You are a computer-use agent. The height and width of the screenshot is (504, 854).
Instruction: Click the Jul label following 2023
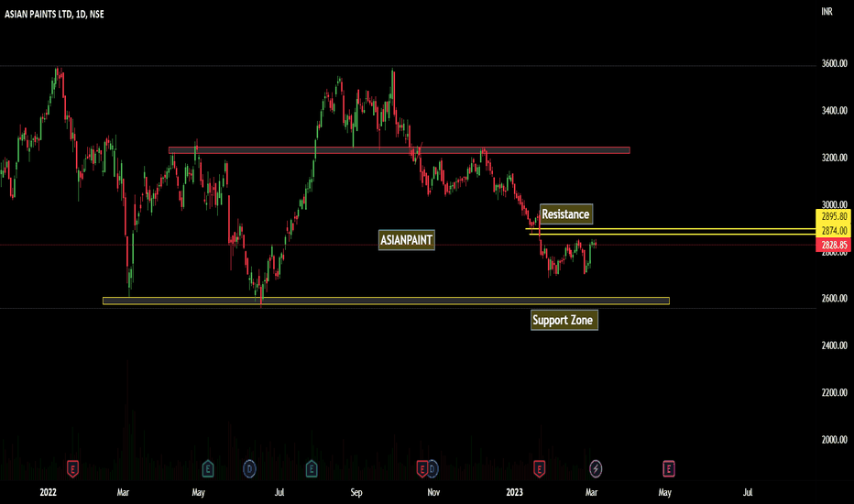pos(748,492)
